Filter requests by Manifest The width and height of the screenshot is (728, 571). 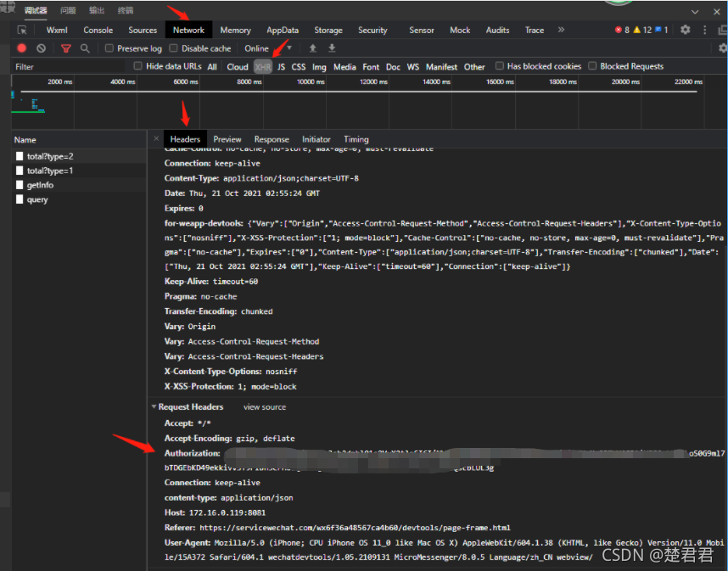(x=441, y=67)
